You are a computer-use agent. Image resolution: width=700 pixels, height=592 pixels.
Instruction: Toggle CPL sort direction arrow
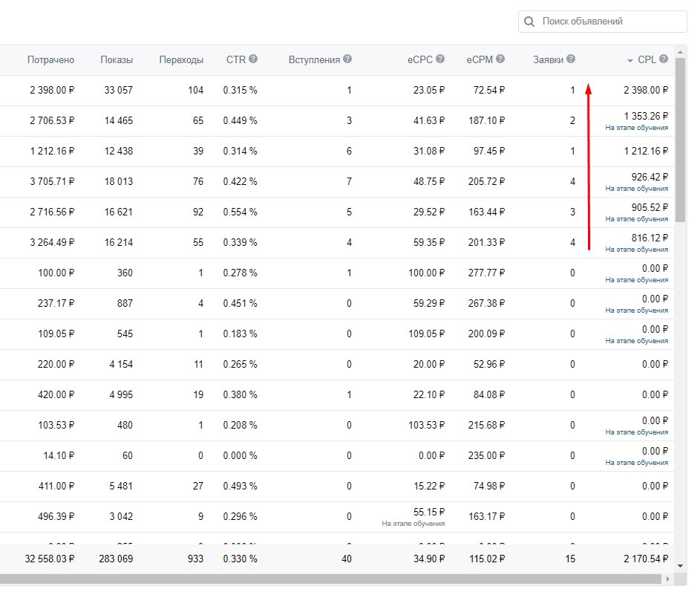tap(630, 60)
